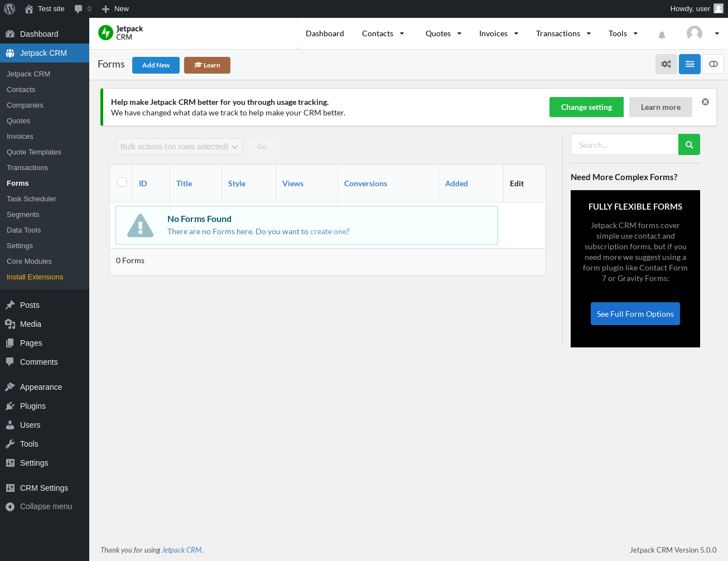
Task: Sort forms by the Added column
Action: coord(456,183)
